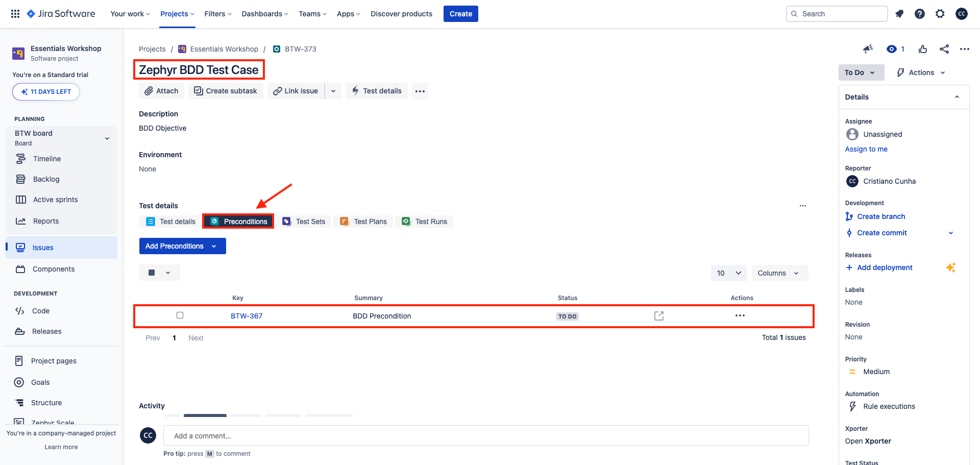The height and width of the screenshot is (465, 980).
Task: Switch to the Test Runs tab
Action: 424,222
